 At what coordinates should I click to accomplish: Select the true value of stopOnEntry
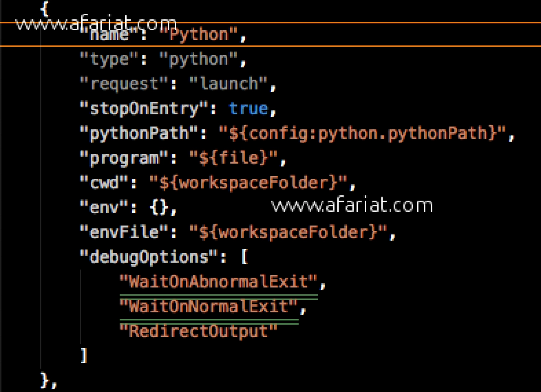[248, 109]
